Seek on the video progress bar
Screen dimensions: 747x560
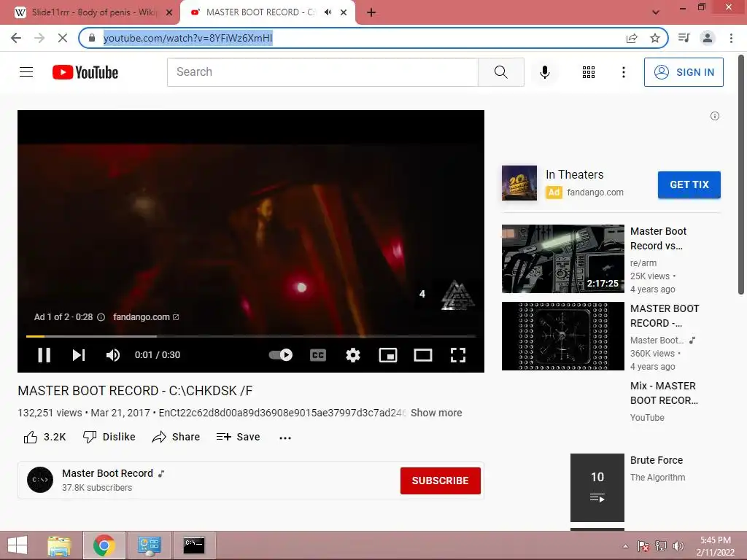click(x=251, y=336)
